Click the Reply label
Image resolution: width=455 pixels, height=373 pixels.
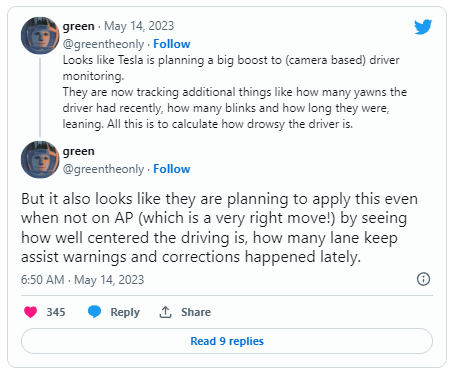(125, 312)
